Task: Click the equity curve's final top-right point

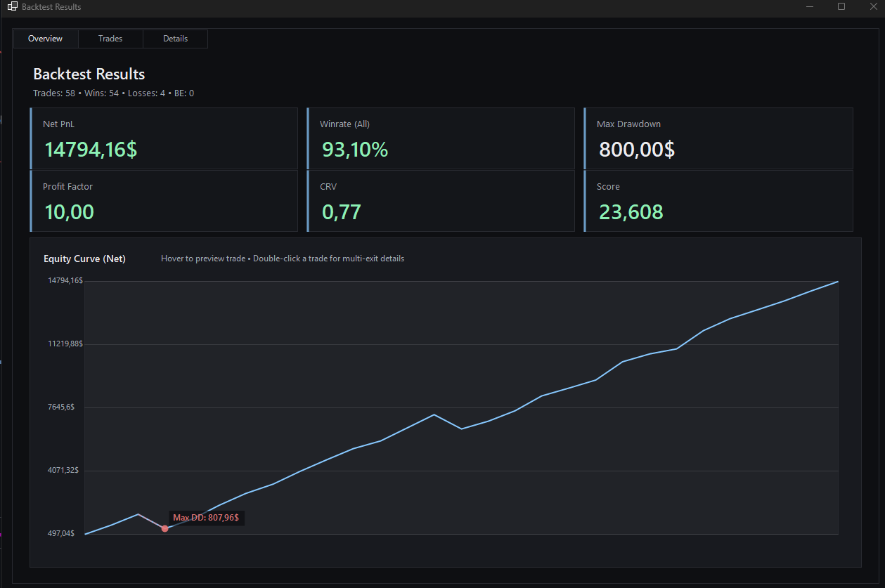Action: (837, 282)
